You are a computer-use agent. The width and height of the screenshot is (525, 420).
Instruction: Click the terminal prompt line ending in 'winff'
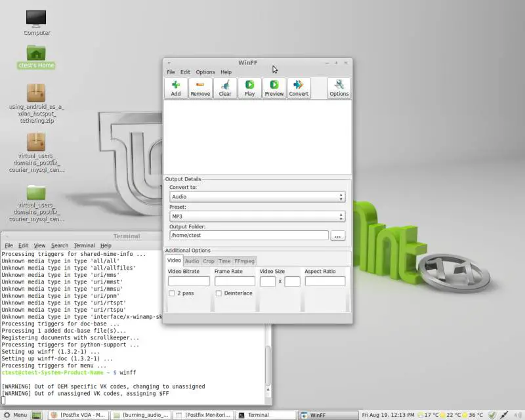69,373
